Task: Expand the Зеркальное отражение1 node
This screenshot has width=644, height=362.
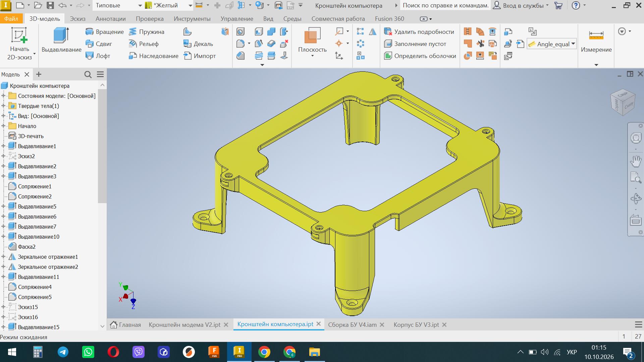Action: [3, 257]
